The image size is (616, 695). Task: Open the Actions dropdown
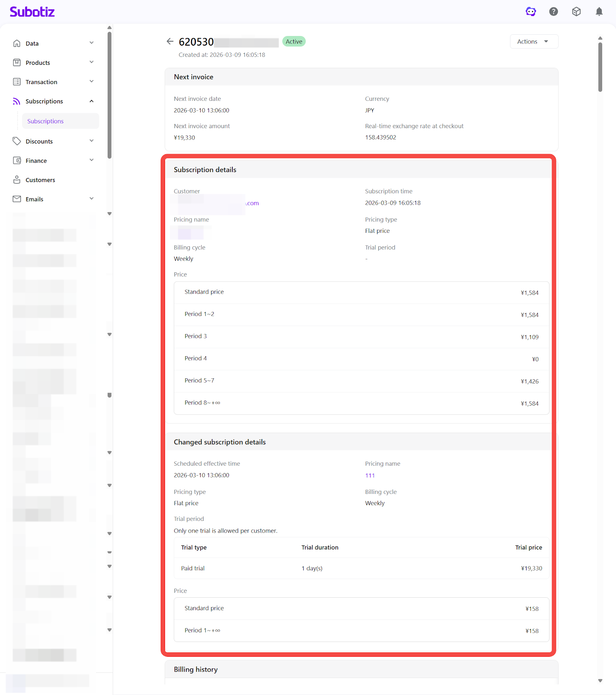tap(533, 42)
